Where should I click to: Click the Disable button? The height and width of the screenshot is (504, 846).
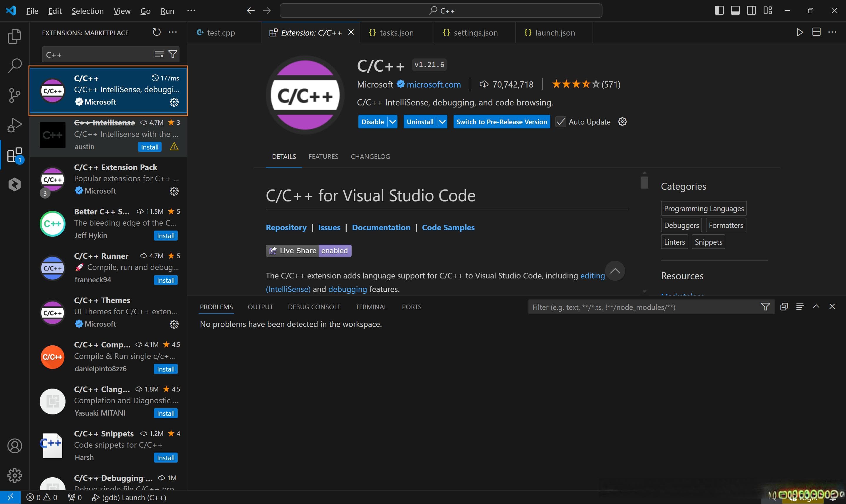[372, 122]
